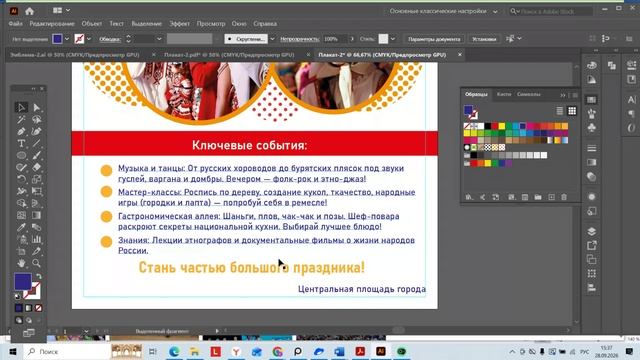Set paint mode to Gradient below fill box

click(x=29, y=308)
